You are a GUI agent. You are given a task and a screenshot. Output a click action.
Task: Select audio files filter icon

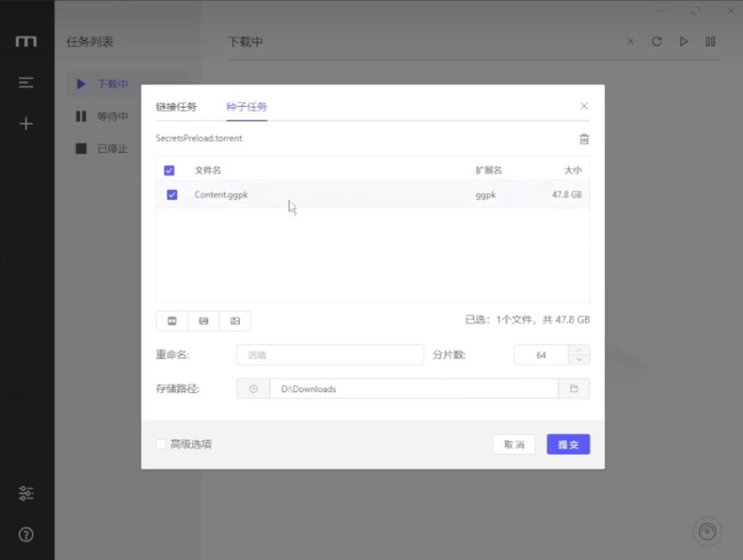click(x=203, y=321)
